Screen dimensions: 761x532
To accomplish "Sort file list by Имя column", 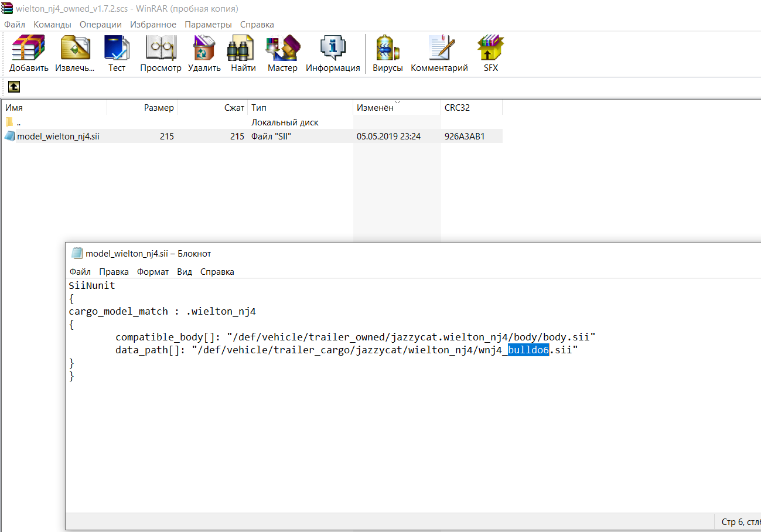I will coord(54,108).
